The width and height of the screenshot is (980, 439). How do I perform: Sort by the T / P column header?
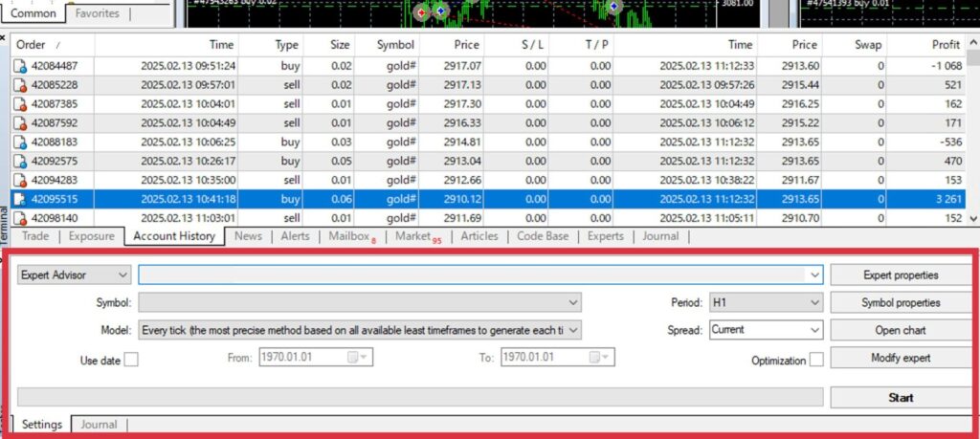(x=581, y=45)
